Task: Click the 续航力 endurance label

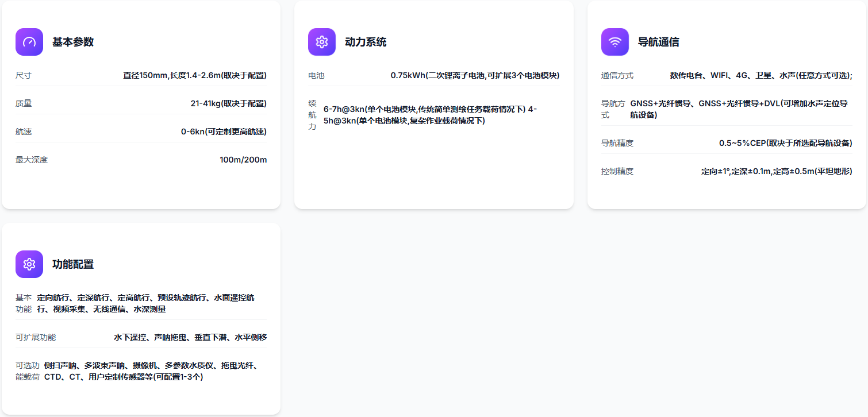Action: coord(312,115)
